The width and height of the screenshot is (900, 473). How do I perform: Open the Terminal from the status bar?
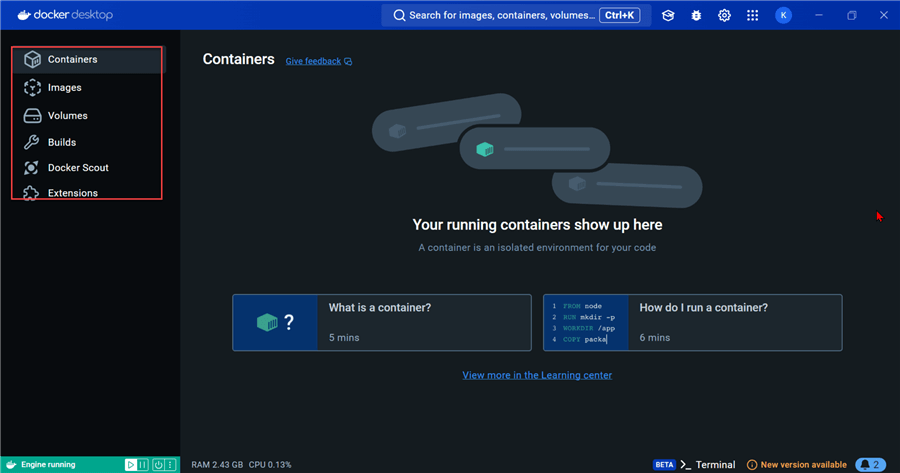[709, 465]
